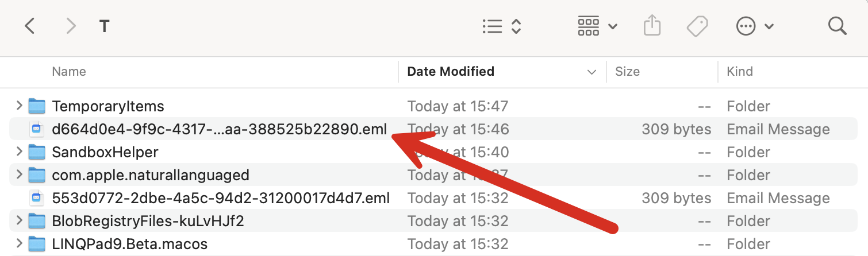This screenshot has height=256, width=868.
Task: Sort by Date Modified column header
Action: click(451, 72)
